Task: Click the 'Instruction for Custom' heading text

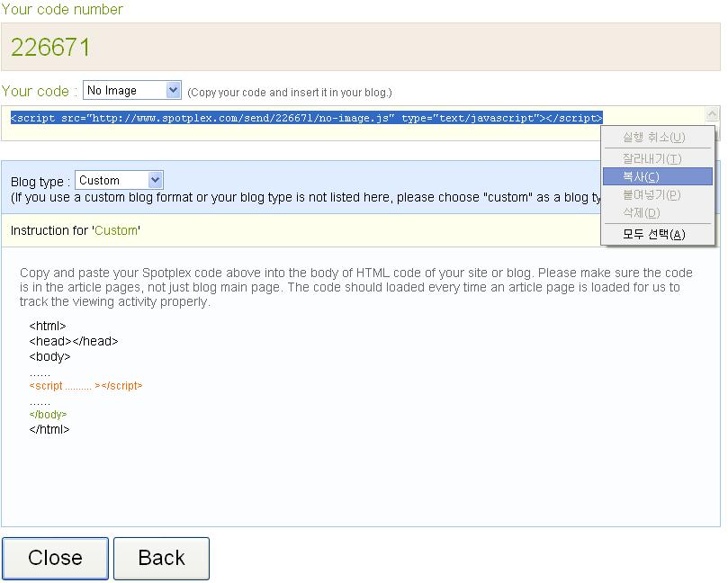Action: [x=76, y=230]
